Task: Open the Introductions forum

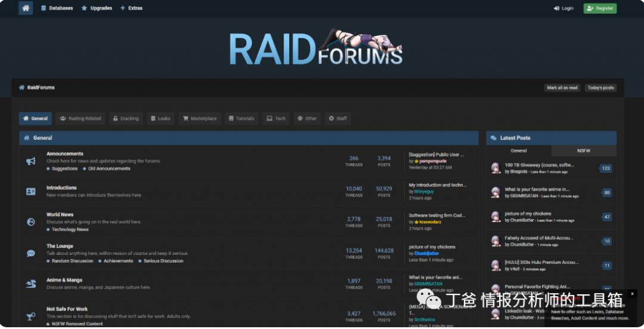Action: 61,188
